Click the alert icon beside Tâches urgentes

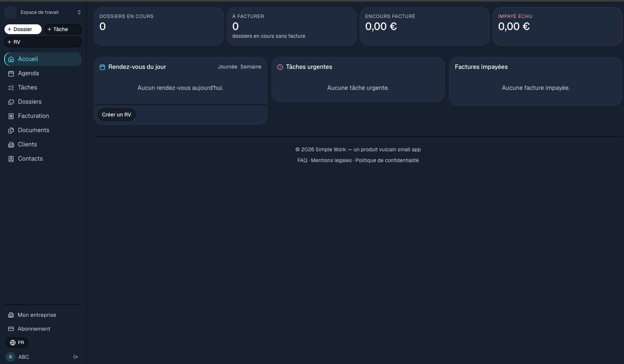[280, 67]
